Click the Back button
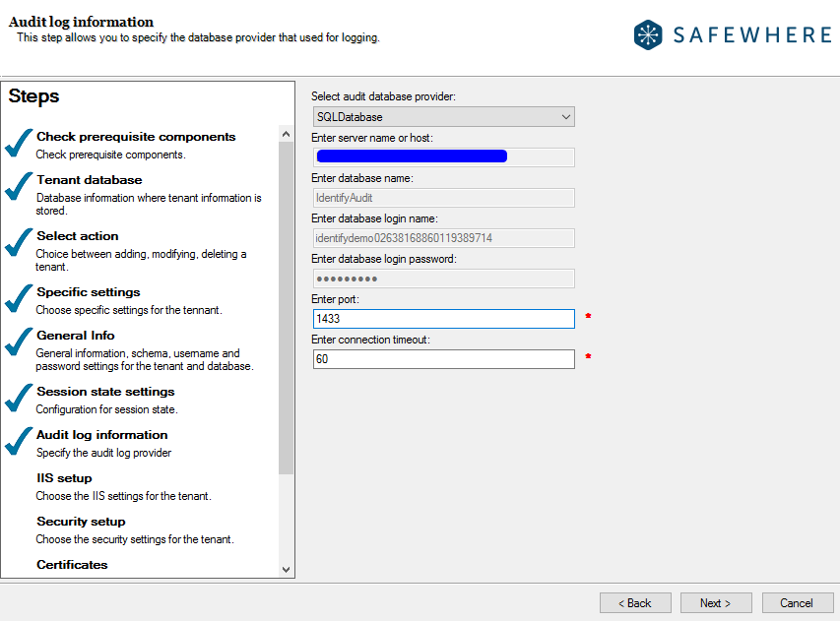This screenshot has width=840, height=621. [x=635, y=602]
